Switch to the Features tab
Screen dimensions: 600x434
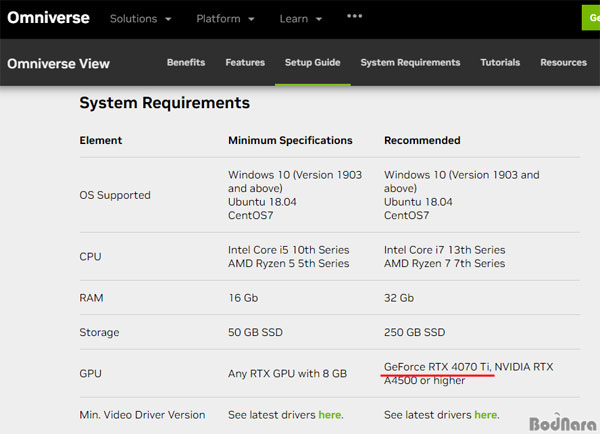(245, 62)
